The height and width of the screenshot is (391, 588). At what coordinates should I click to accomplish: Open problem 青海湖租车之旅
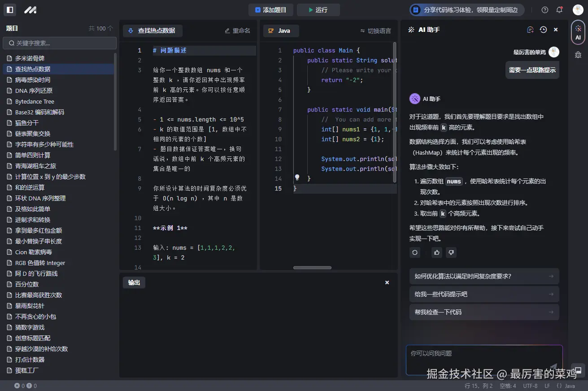(58, 166)
